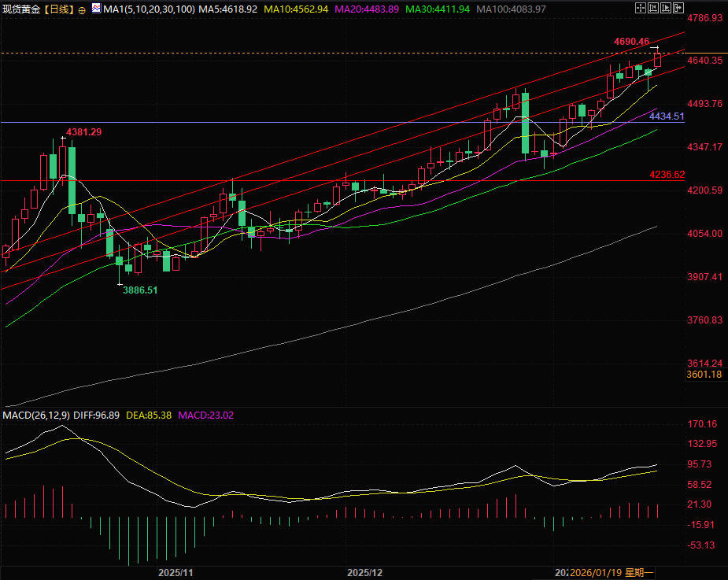728x580 pixels.
Task: Open the 日线 period selector
Action: click(60, 9)
